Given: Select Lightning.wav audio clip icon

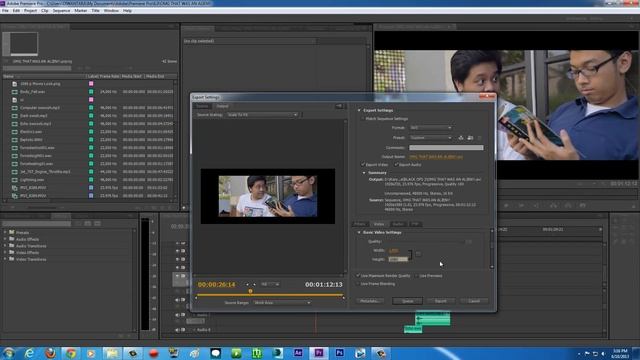Looking at the screenshot, I should point(15,180).
